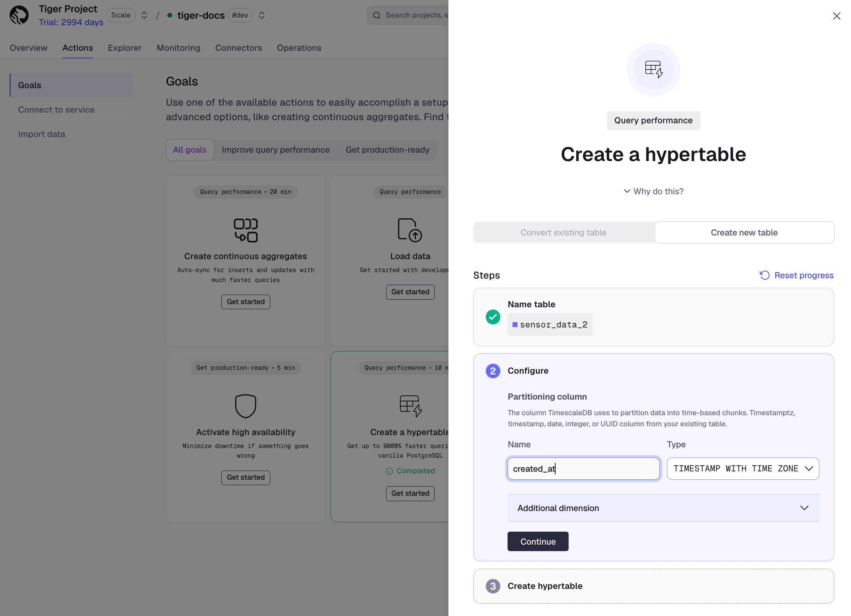Open the Name table step
The width and height of the screenshot is (851, 616).
point(654,317)
